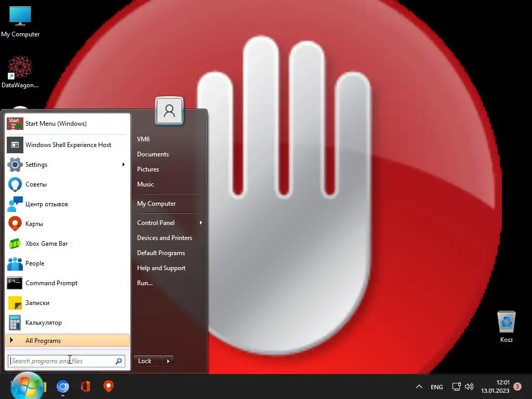Click the Windows Start orb
Image resolution: width=532 pixels, height=399 pixels.
point(27,386)
